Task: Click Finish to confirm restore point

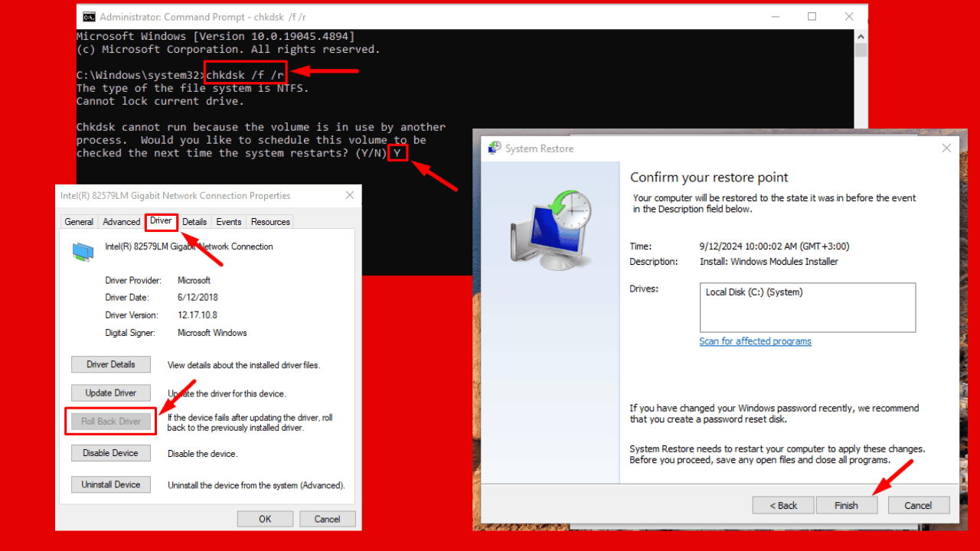Action: [847, 505]
